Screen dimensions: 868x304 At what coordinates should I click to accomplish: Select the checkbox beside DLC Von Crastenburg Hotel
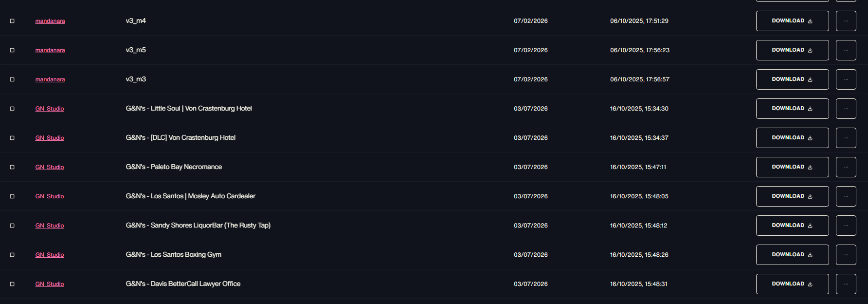tap(12, 138)
